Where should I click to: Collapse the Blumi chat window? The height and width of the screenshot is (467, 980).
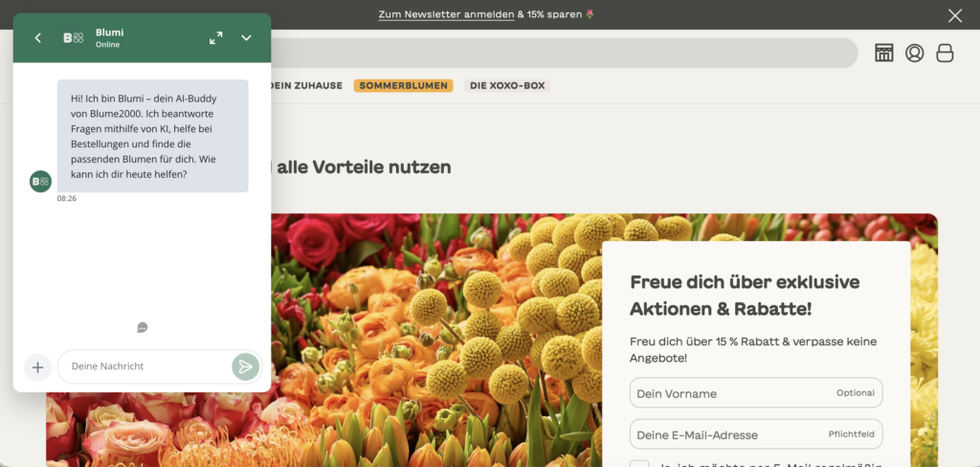pos(246,38)
